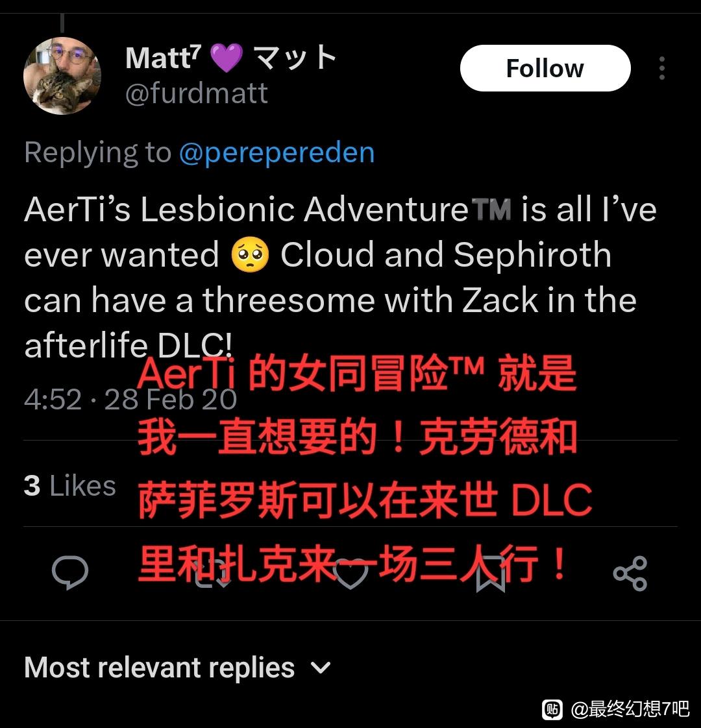Open the three-dot more options menu
Image resolution: width=701 pixels, height=728 pixels.
(x=662, y=68)
